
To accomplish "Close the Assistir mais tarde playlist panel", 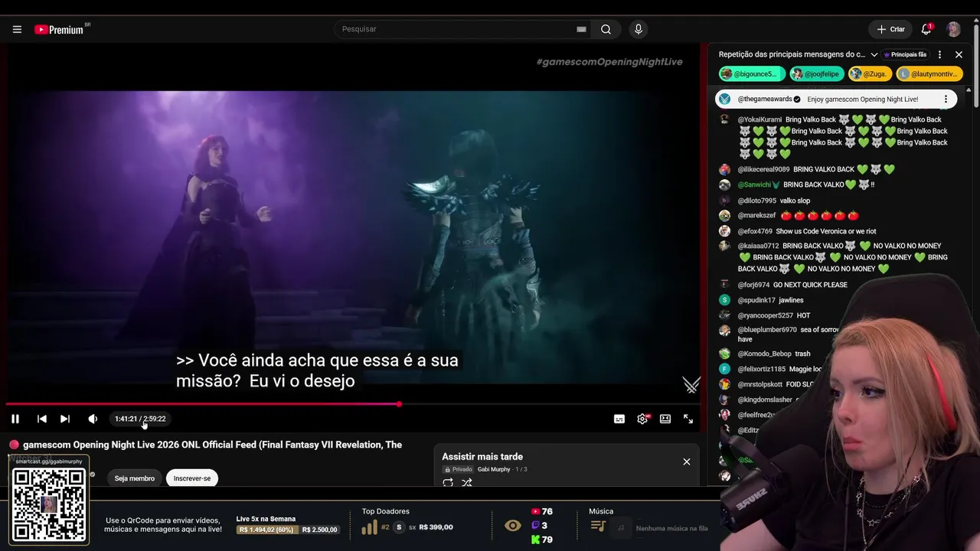I will click(x=687, y=461).
